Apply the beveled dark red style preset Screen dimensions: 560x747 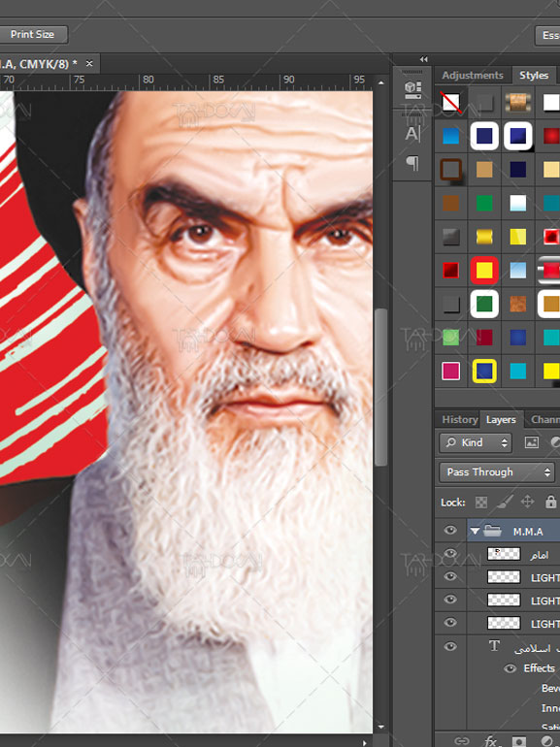451,270
